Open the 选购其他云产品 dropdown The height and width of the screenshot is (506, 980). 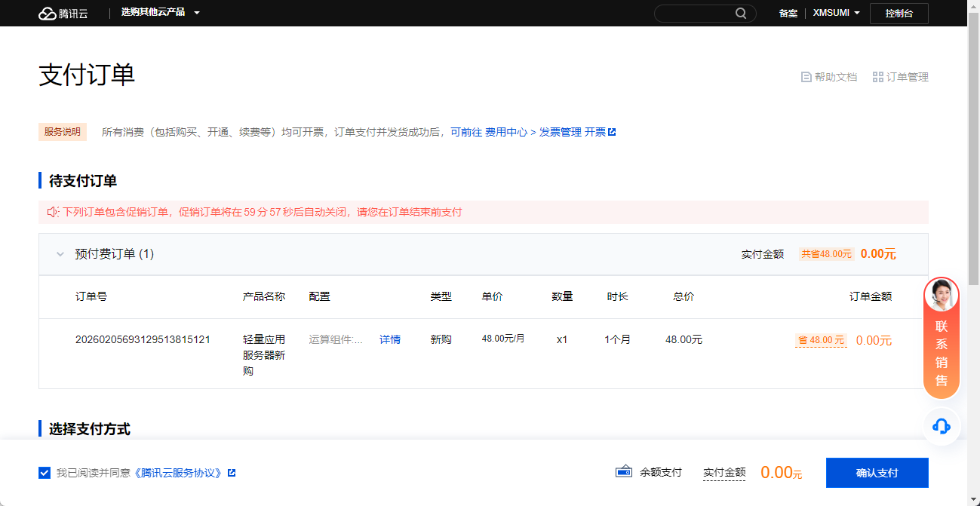coord(160,13)
